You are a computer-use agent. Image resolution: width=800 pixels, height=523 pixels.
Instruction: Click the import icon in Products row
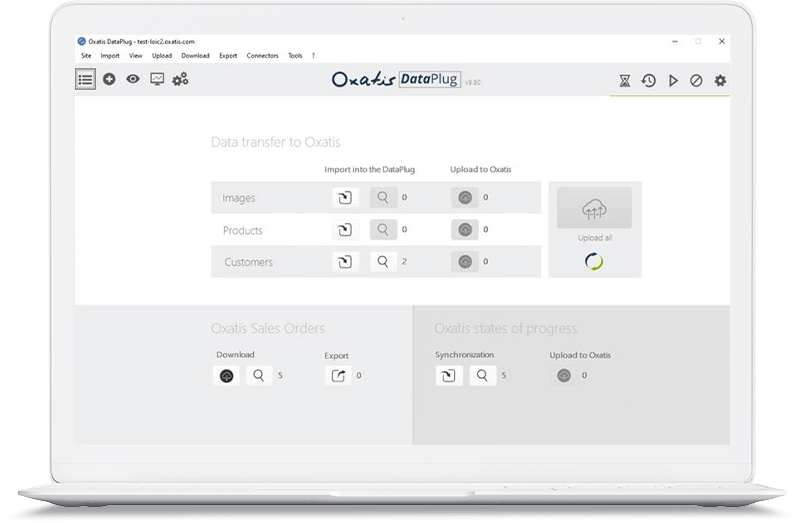(345, 230)
